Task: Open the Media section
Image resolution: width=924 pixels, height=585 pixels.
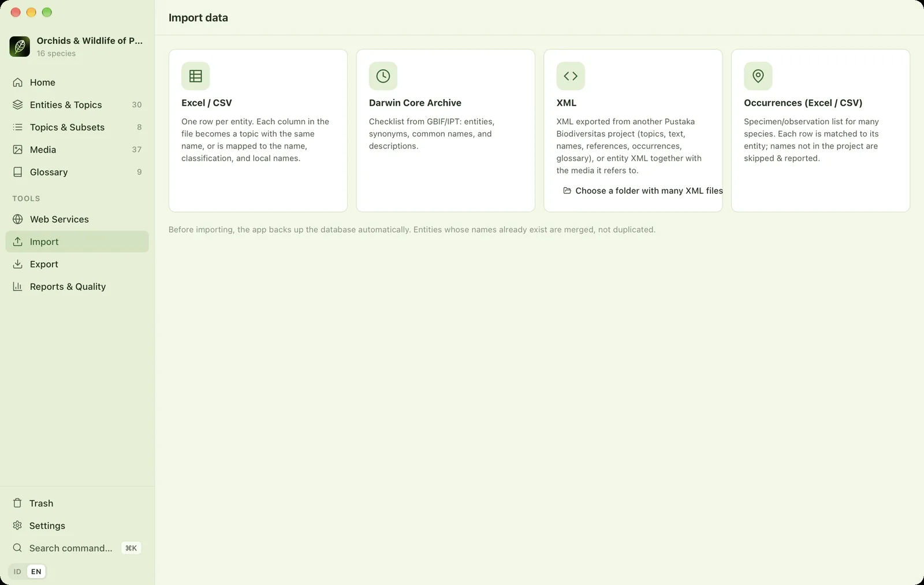Action: 77,150
